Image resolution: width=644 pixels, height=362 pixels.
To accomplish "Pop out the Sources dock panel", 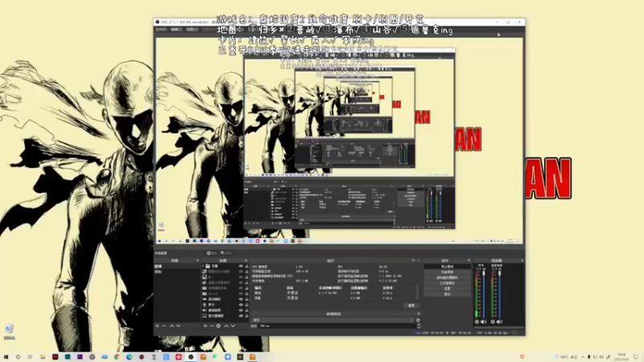I will click(x=246, y=261).
